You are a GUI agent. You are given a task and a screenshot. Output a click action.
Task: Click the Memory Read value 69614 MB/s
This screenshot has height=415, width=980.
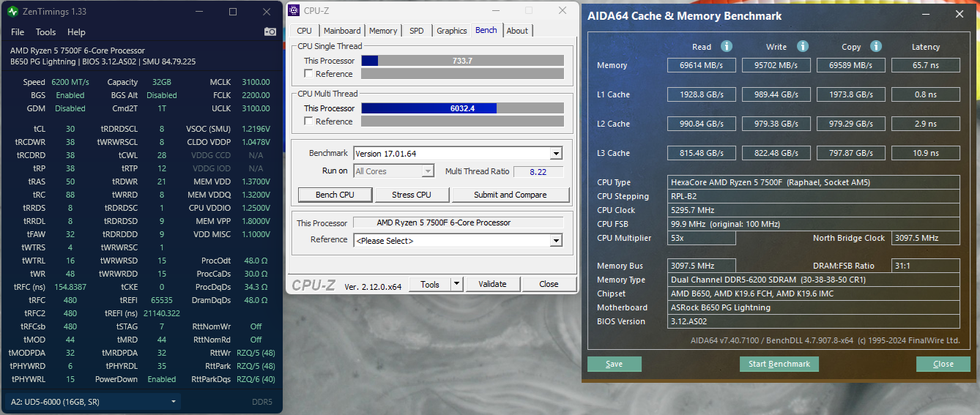tap(702, 65)
